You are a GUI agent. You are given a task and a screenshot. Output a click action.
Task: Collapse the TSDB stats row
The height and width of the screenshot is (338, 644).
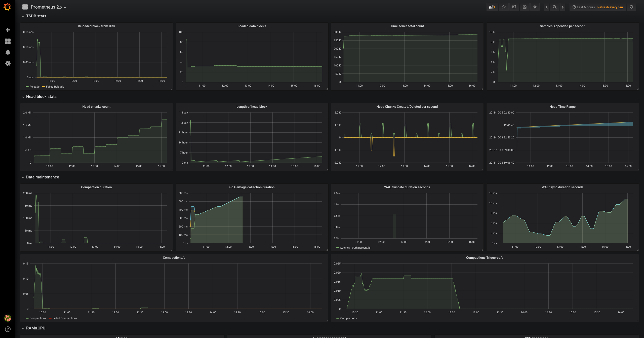coord(36,16)
